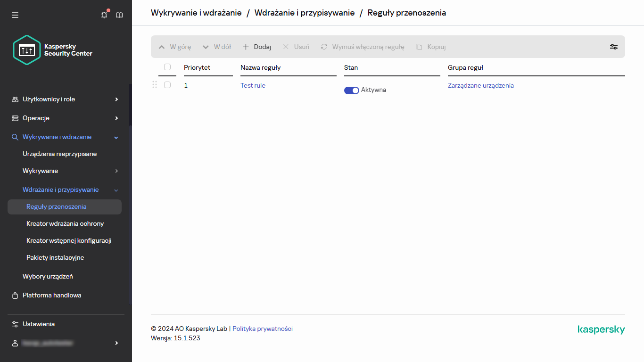
Task: Open the Test rule link
Action: click(x=253, y=85)
